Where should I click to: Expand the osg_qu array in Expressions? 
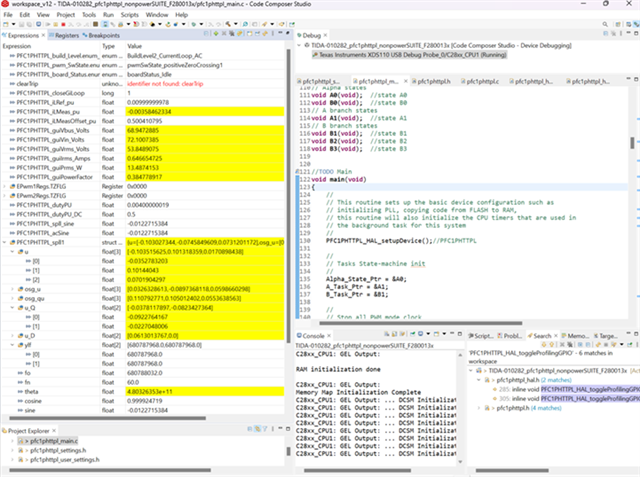[11, 297]
